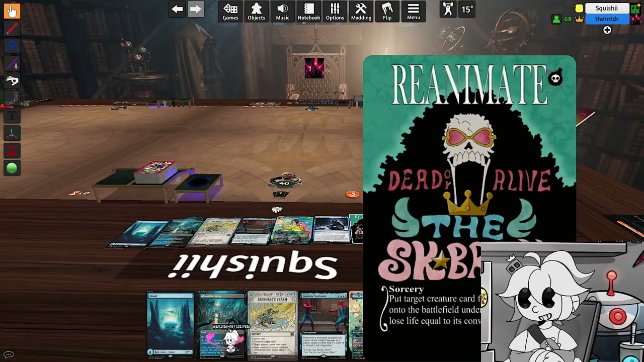The image size is (644, 362).
Task: Click the thetntdr player name
Action: 607,19
